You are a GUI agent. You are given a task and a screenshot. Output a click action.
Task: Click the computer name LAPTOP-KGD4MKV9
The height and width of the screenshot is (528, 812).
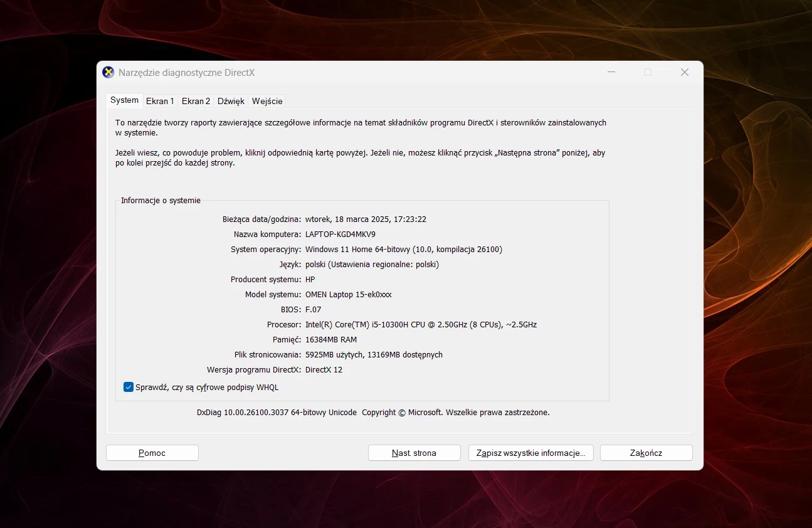point(340,235)
